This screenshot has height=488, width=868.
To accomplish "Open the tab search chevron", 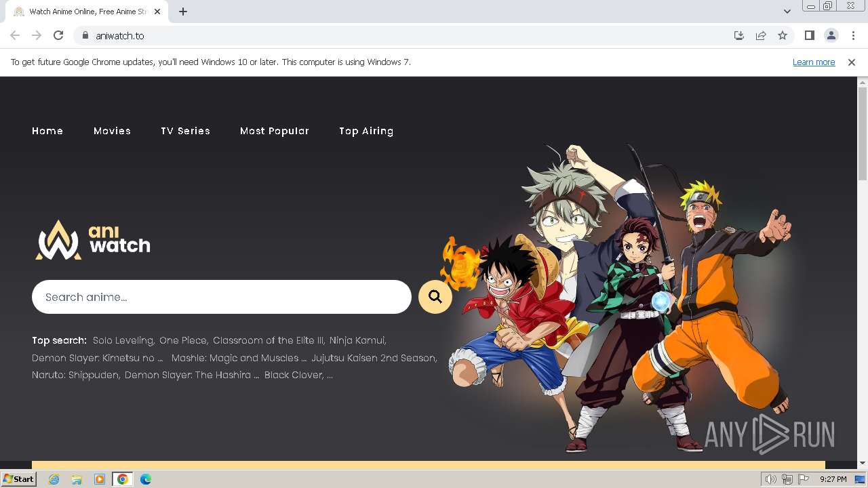I will (787, 12).
